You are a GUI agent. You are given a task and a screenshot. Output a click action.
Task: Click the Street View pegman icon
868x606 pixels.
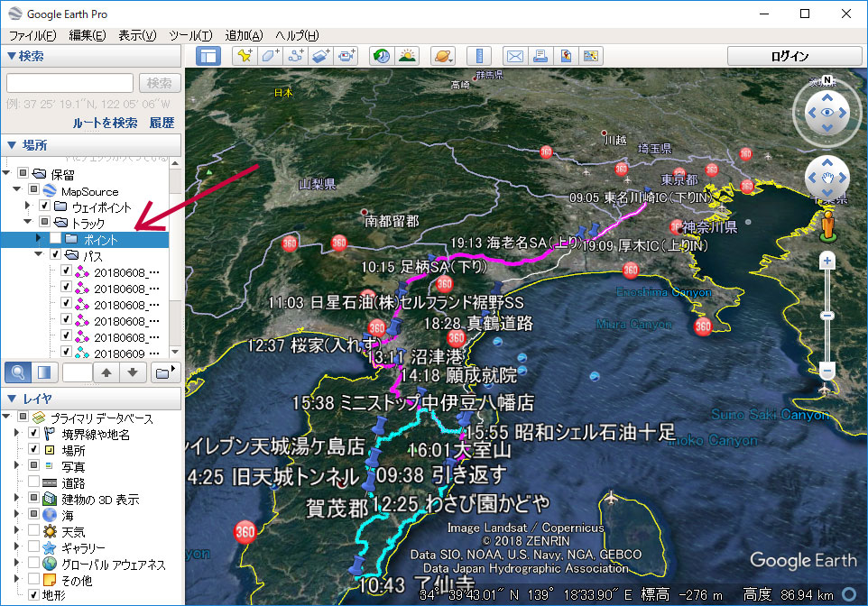pyautogui.click(x=827, y=225)
